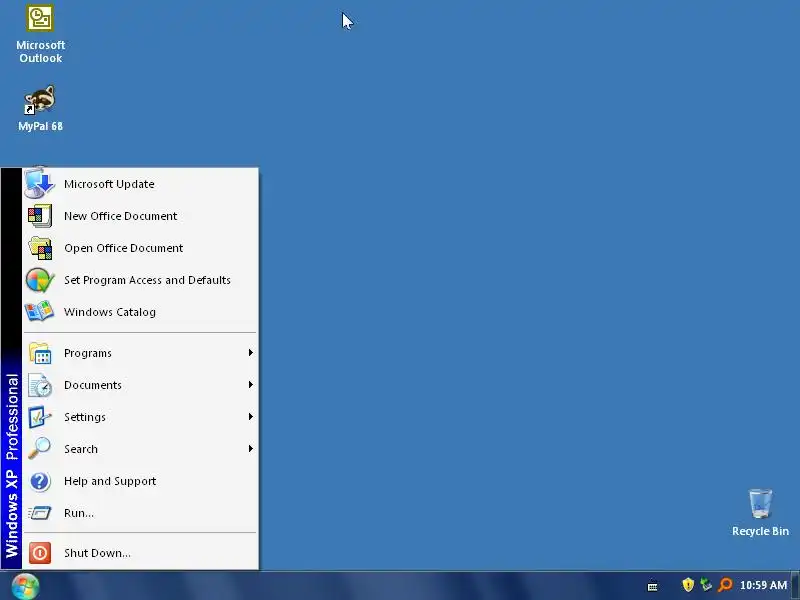Image resolution: width=800 pixels, height=600 pixels.
Task: Click the Open Office Document folder icon
Action: click(40, 248)
